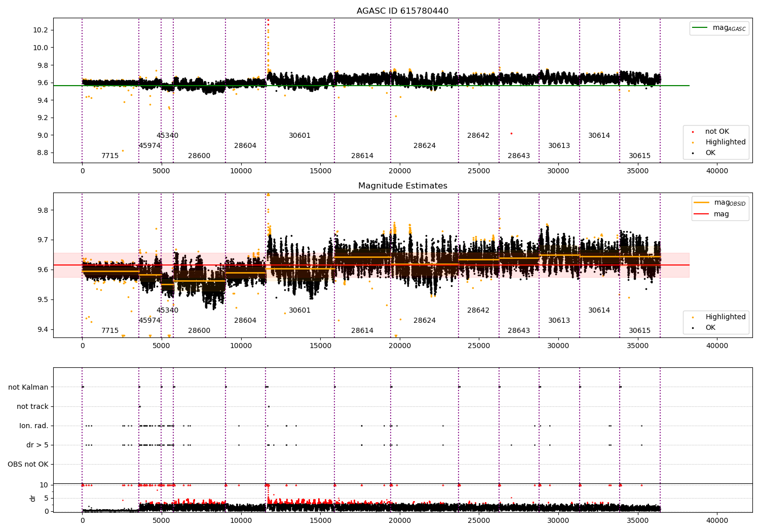Viewport: 760px width, 532px height.
Task: Select 'Highlighted' legend entry in Magnitude Estimates plot
Action: click(x=719, y=317)
